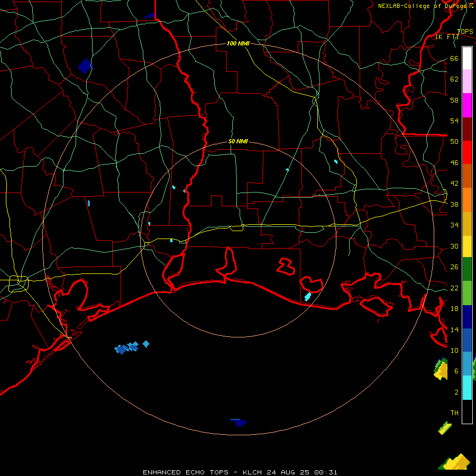Click the magenta legend swatch

click(467, 105)
